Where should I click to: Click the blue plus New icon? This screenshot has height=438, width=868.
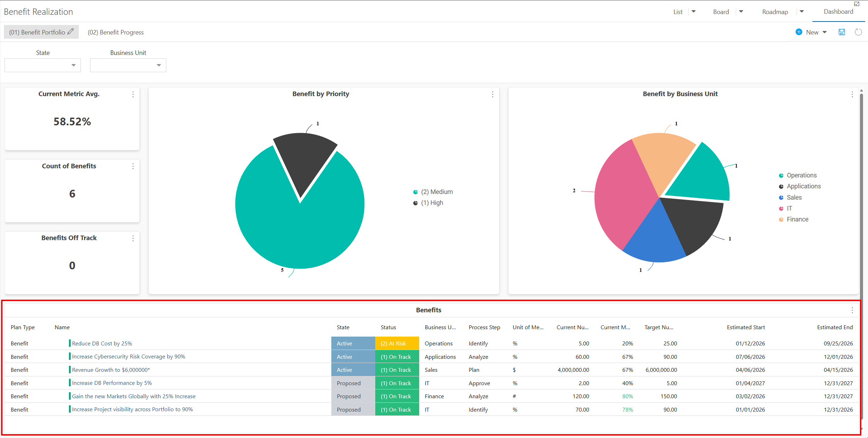pos(799,32)
